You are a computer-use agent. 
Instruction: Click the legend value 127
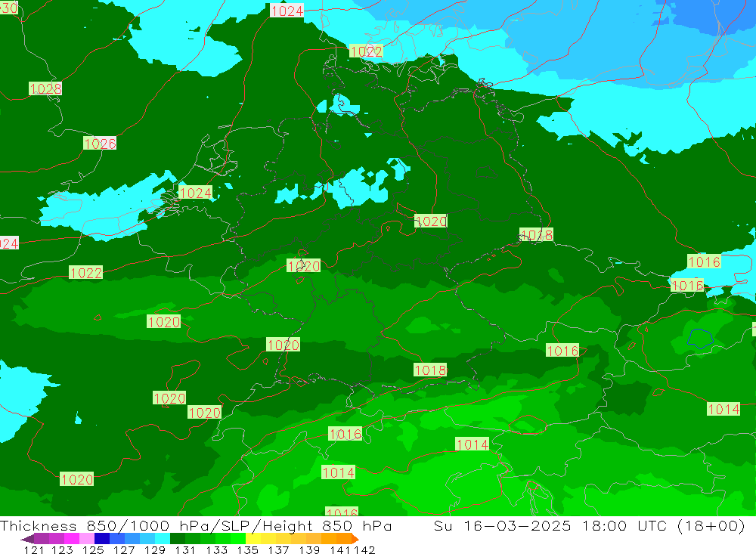124,549
